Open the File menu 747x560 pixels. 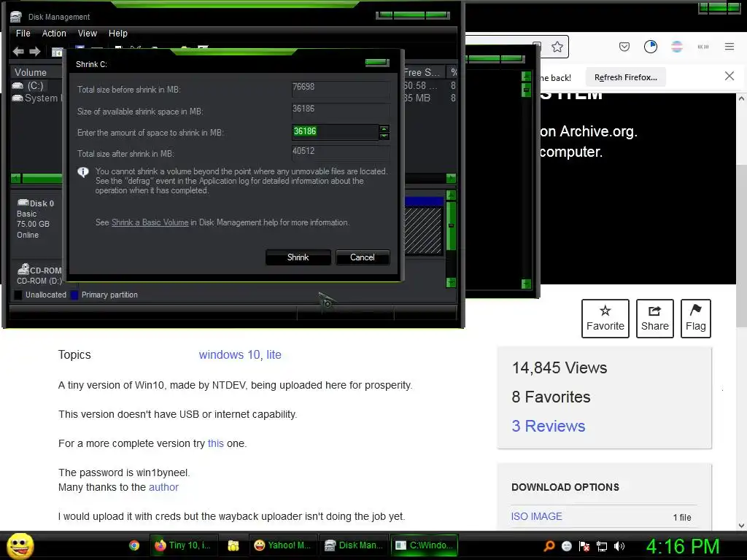tap(23, 34)
